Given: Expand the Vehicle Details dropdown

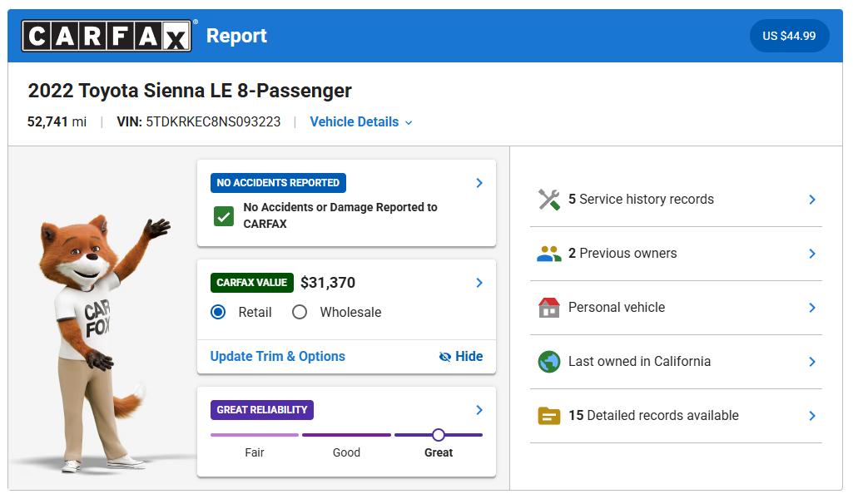Looking at the screenshot, I should click(x=361, y=122).
